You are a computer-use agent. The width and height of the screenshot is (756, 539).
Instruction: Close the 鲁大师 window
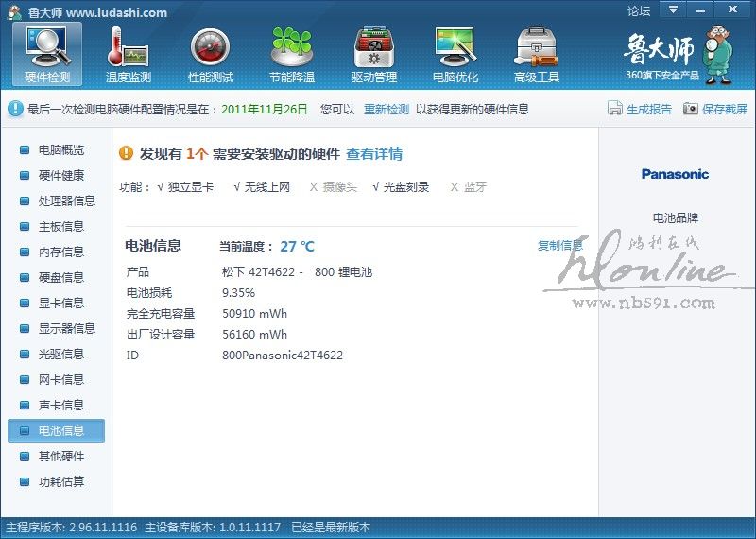coord(733,9)
